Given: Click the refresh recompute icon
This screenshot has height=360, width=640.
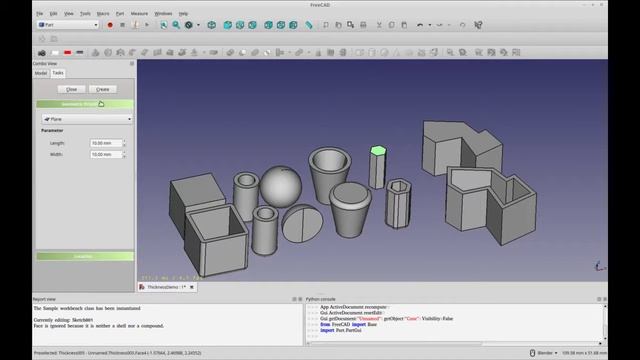Looking at the screenshot, I should pos(462,25).
